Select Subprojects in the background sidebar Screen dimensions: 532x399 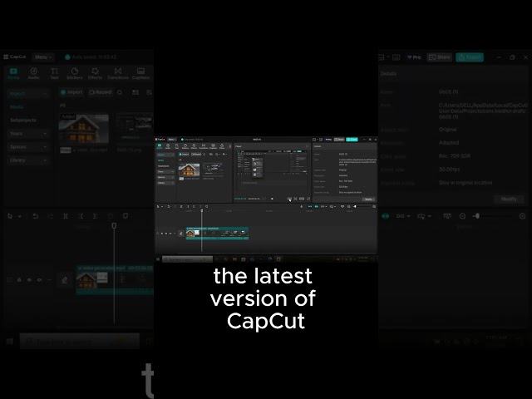[23, 120]
